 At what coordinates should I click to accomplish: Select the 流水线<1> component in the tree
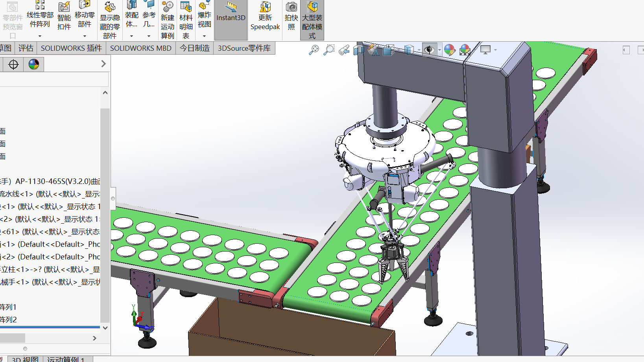(x=50, y=194)
